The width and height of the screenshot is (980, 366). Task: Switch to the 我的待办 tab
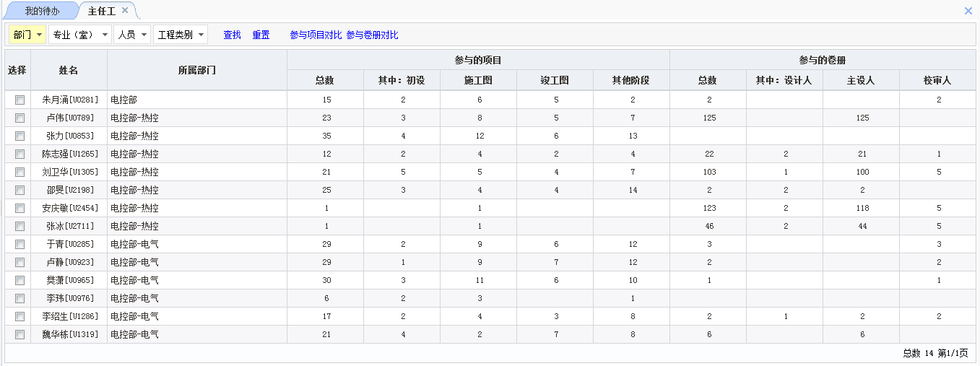coord(42,11)
